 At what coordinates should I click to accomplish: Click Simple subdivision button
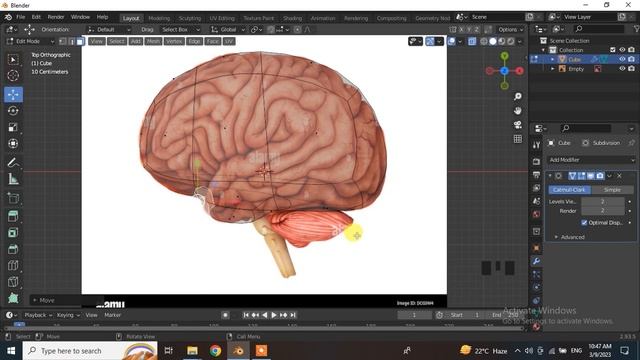pyautogui.click(x=612, y=190)
